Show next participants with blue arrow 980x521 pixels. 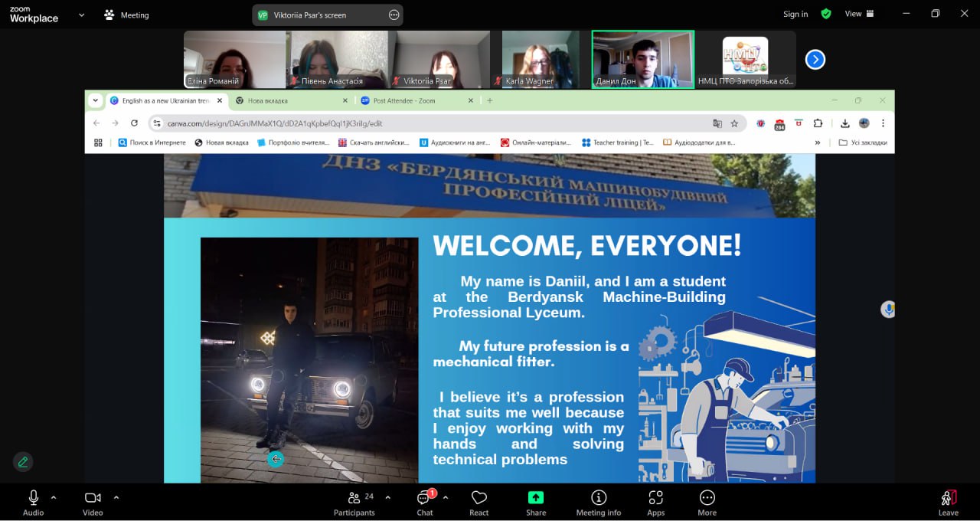(x=815, y=59)
